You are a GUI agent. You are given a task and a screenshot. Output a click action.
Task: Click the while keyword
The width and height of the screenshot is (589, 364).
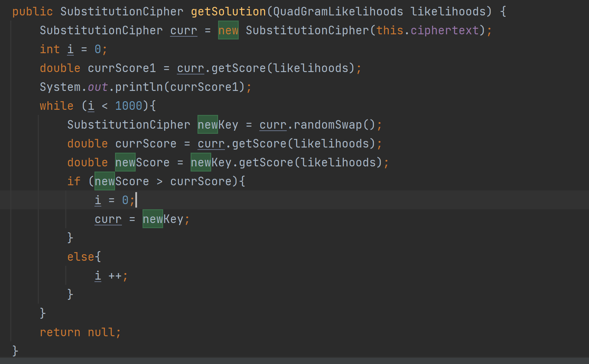pos(57,106)
